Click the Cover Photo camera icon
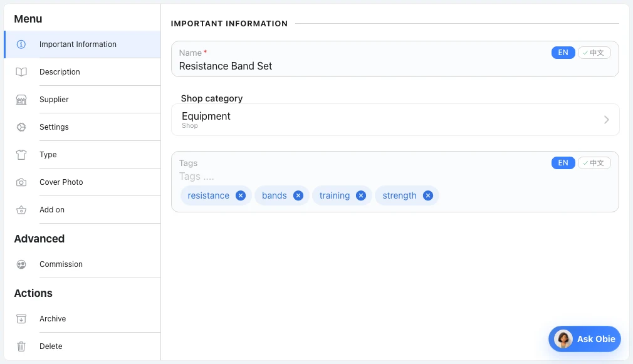The height and width of the screenshot is (364, 633). 21,182
